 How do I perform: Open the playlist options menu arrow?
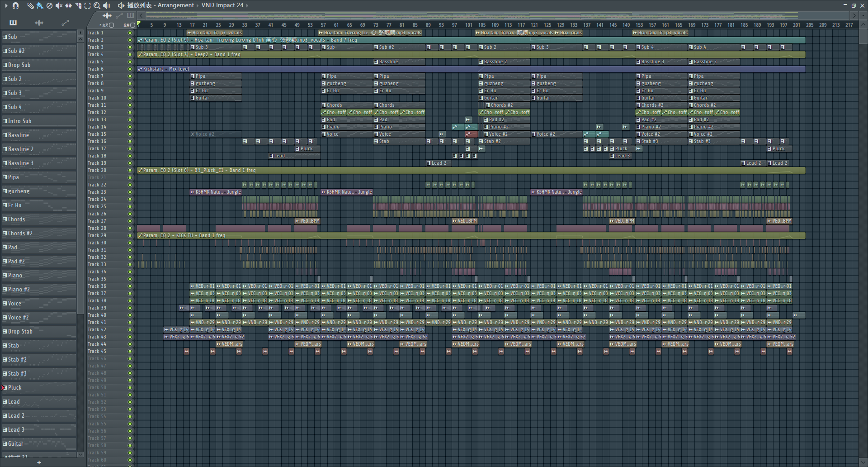pos(6,5)
